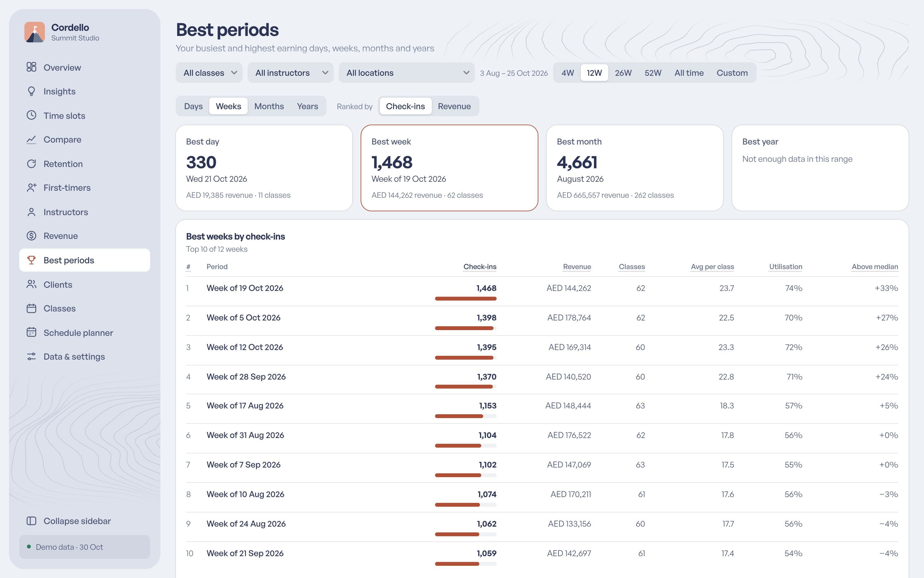Sort by Above median column header

[x=875, y=267]
